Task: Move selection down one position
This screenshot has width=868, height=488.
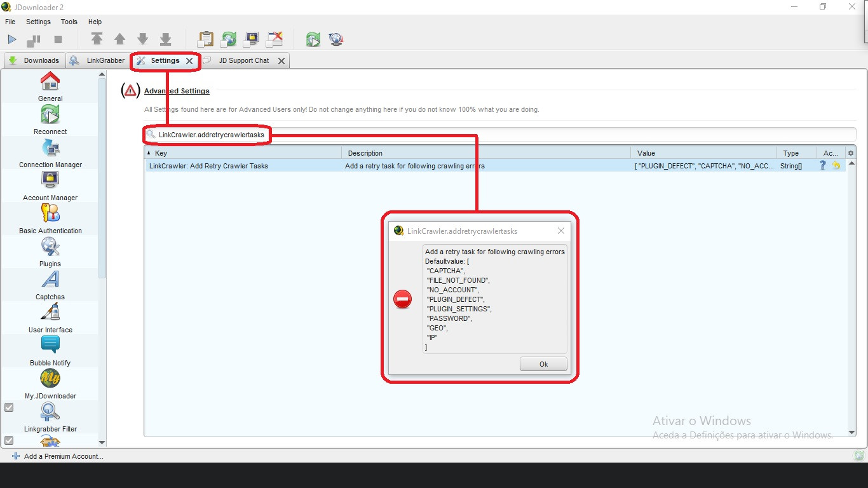Action: (142, 39)
